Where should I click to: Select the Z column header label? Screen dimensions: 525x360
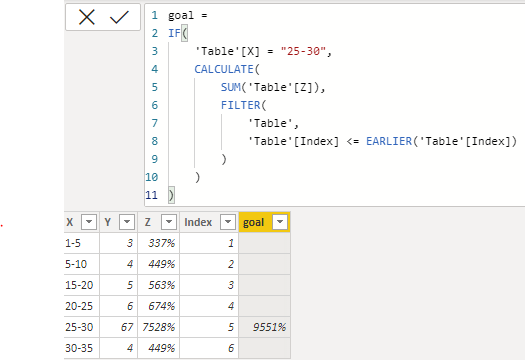tap(148, 222)
